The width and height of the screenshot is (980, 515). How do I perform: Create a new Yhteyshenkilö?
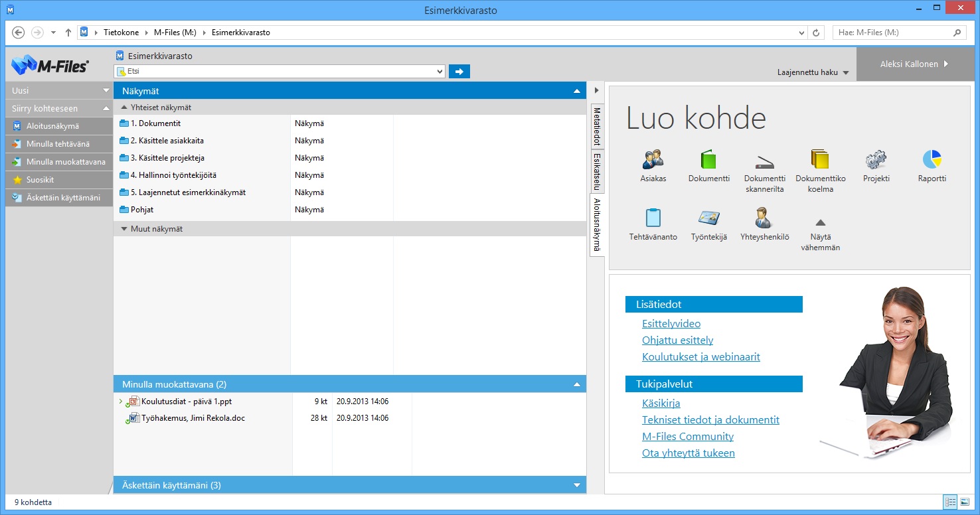(764, 224)
